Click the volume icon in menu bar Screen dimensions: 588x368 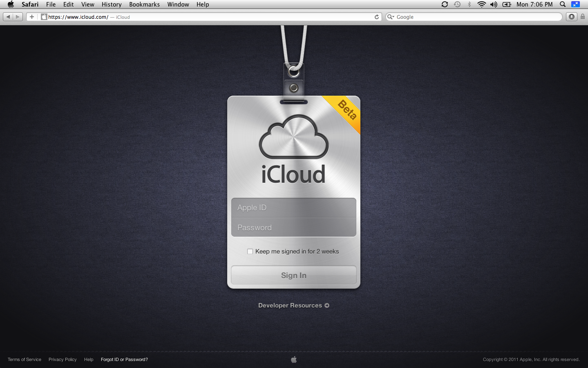pos(494,4)
